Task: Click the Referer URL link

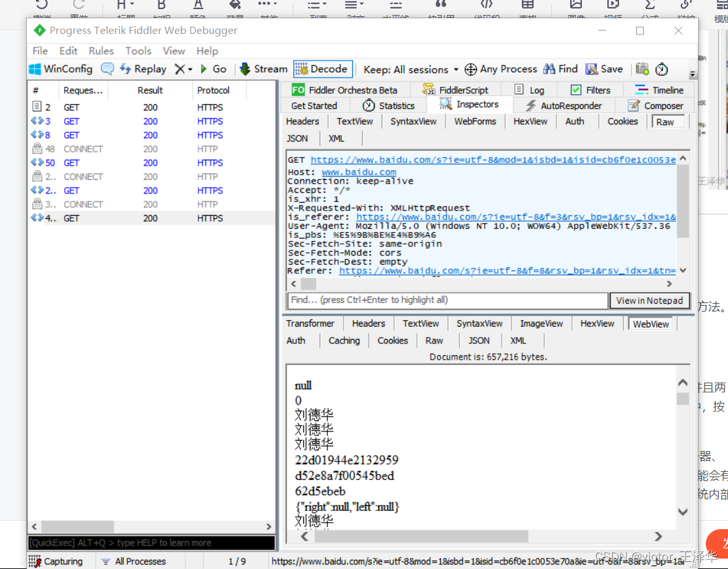Action: pos(508,270)
